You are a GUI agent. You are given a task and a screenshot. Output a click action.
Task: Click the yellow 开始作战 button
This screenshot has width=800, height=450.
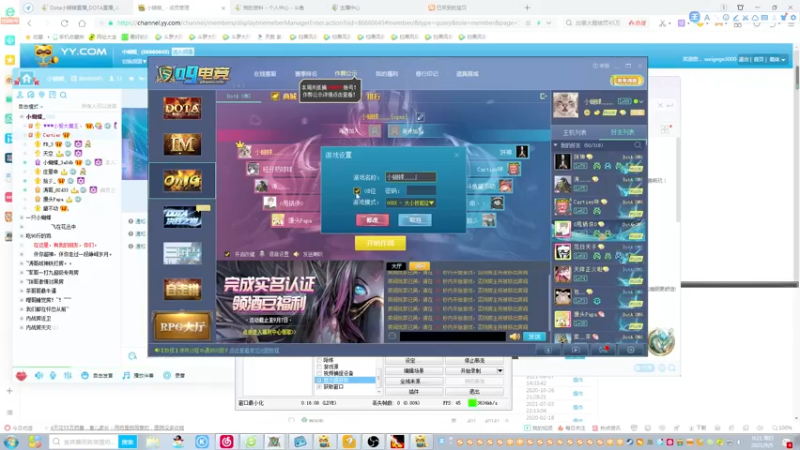[380, 243]
